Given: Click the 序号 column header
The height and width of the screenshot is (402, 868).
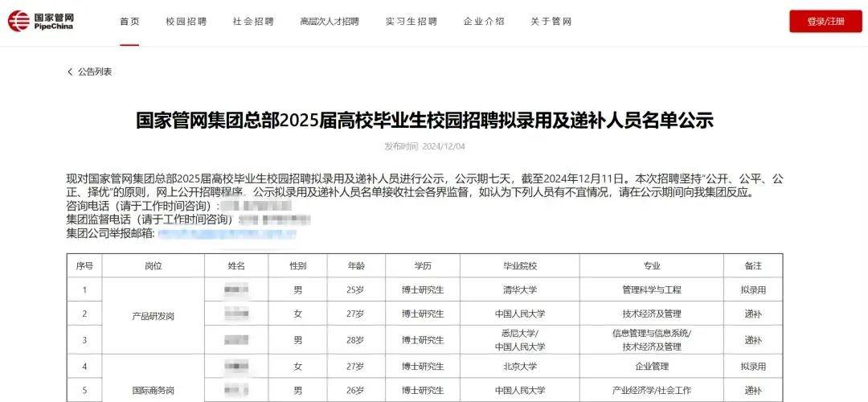Looking at the screenshot, I should tap(84, 266).
